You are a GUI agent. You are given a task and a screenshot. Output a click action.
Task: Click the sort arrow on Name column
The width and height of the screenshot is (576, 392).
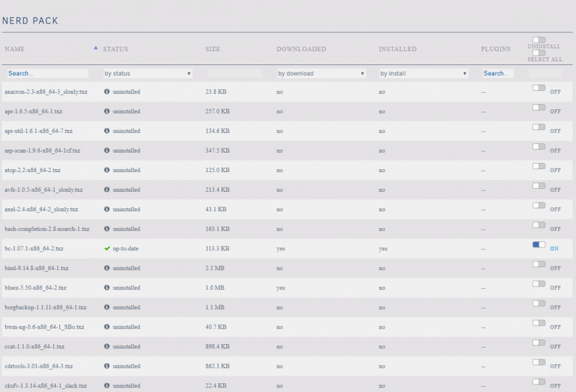pyautogui.click(x=96, y=48)
